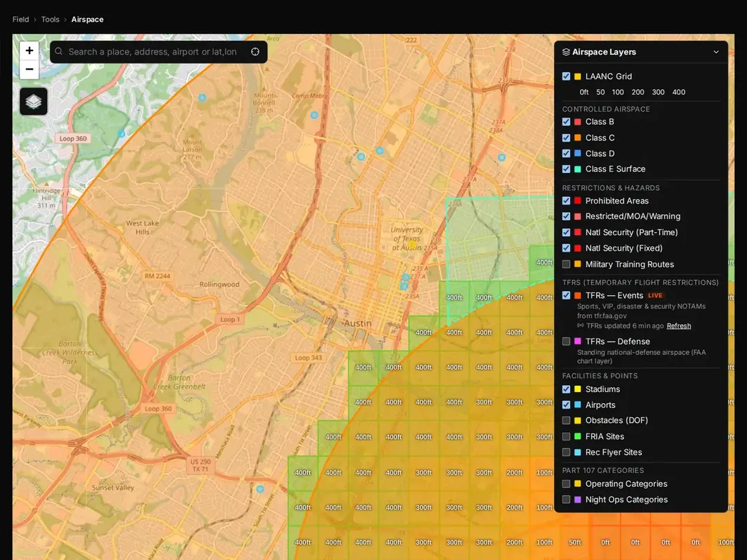
Task: Enable Obstacles (DOF) layer
Action: pyautogui.click(x=566, y=420)
